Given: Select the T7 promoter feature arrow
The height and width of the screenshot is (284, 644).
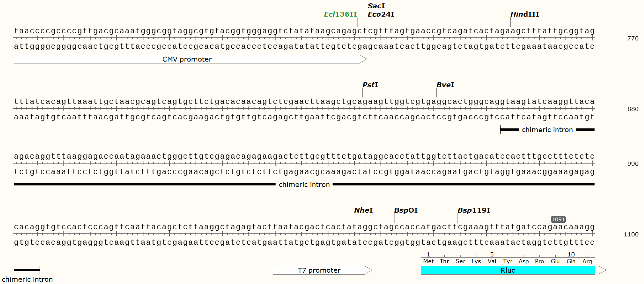Looking at the screenshot, I should pos(319,270).
